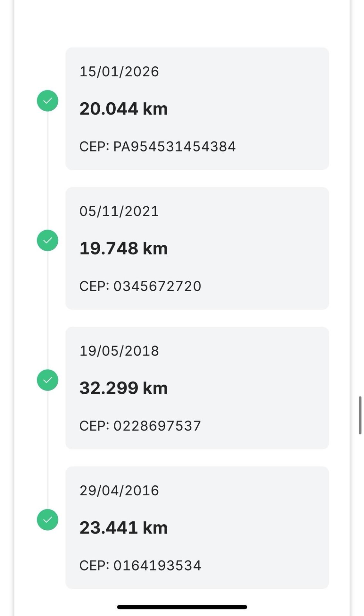This screenshot has width=364, height=616.
Task: Tap the 19/05/2018 date label
Action: click(119, 351)
